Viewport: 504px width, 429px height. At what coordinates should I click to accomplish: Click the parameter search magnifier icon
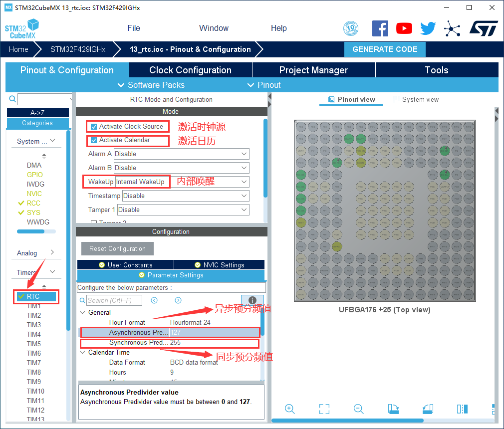(x=82, y=300)
